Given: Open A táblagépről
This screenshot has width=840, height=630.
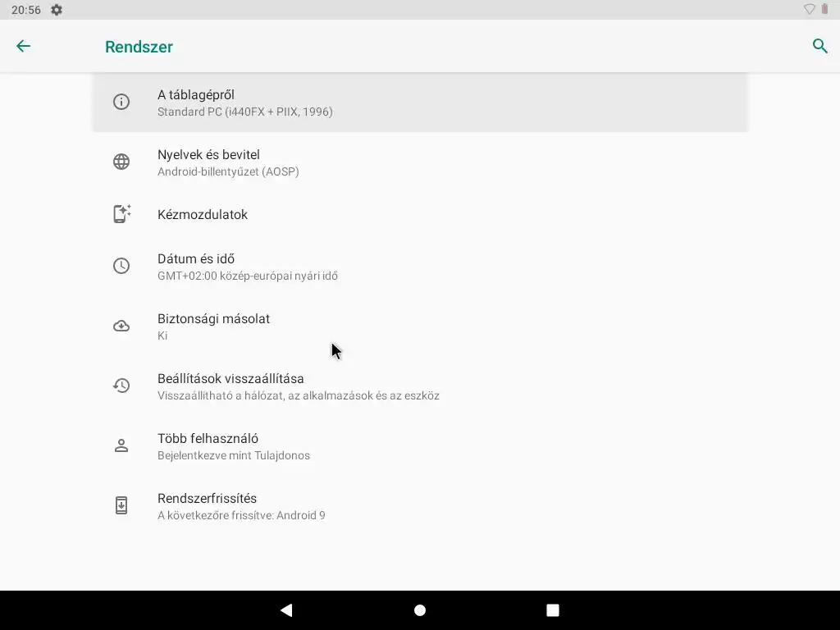Looking at the screenshot, I should pyautogui.click(x=420, y=103).
